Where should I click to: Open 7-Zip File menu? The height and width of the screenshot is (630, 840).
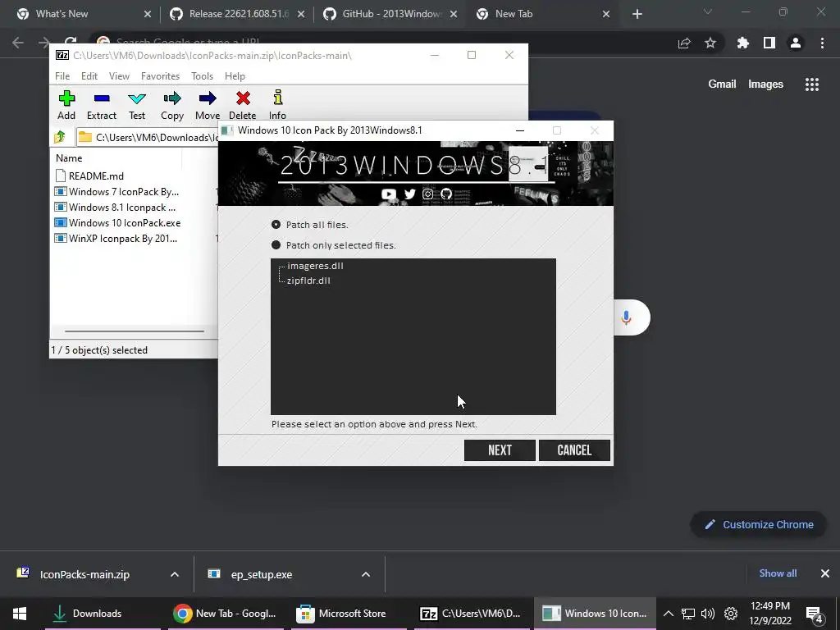(62, 76)
